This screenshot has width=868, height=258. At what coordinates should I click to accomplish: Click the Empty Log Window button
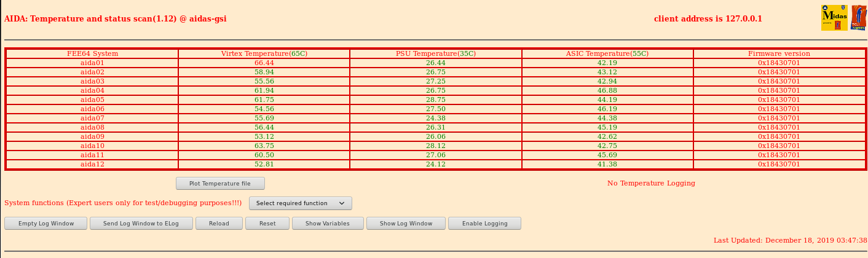click(x=46, y=224)
